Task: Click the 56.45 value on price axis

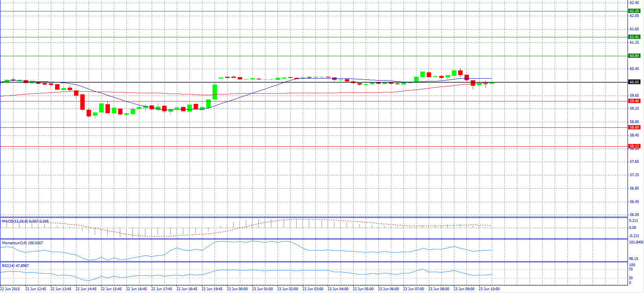Action: (x=634, y=202)
